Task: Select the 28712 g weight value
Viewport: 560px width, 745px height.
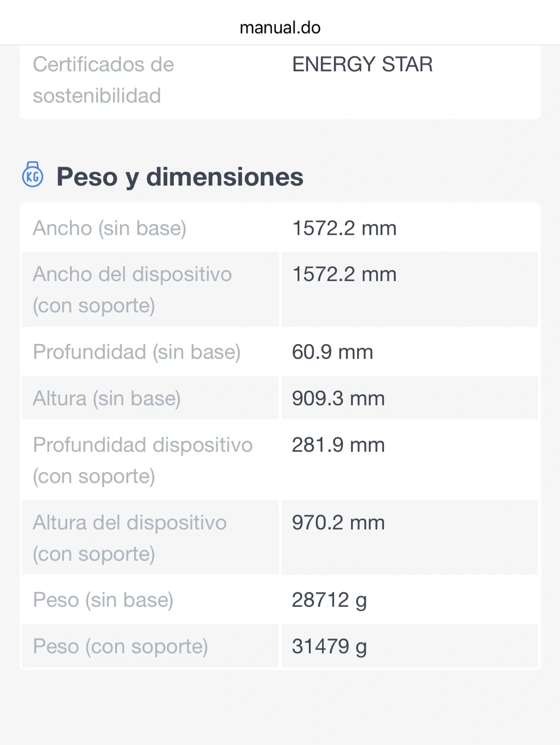Action: pos(329,600)
